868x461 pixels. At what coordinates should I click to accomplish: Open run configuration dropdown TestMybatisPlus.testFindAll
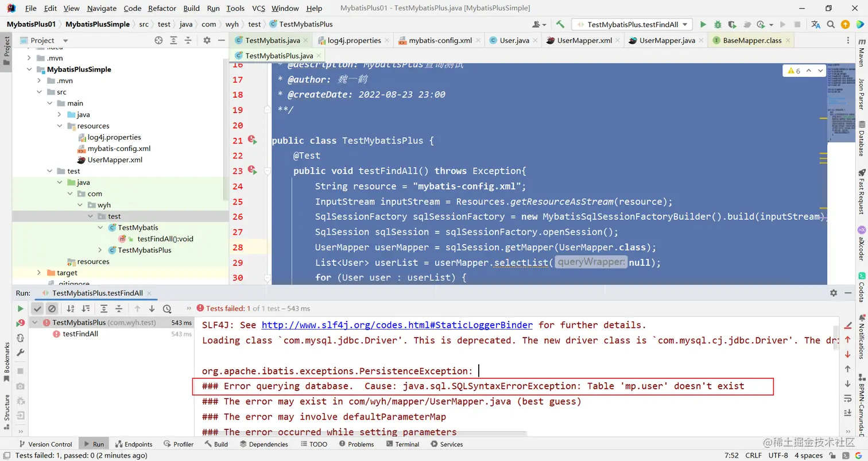pyautogui.click(x=632, y=25)
